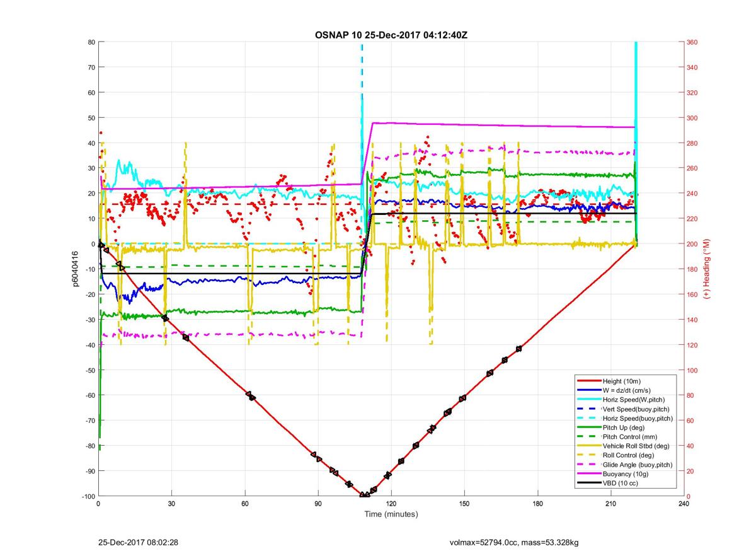Click legend entry Horiz Speed(W,pitch)
Viewport: 756px width, 558px height.
[x=634, y=400]
